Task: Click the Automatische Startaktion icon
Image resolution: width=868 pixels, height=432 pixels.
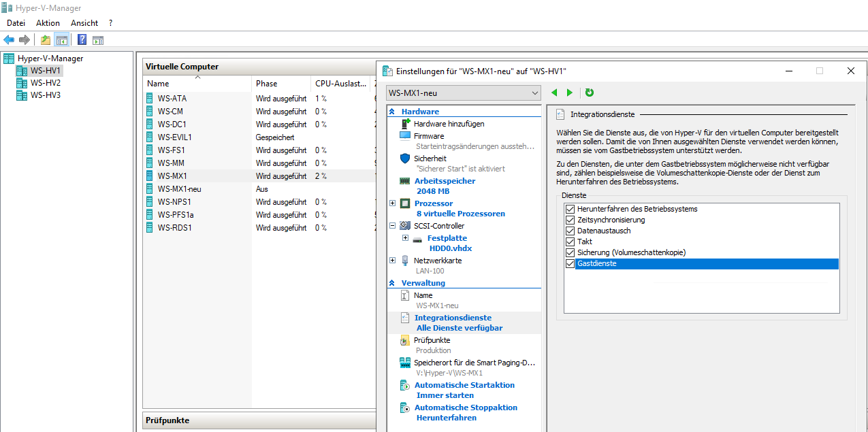Action: point(404,385)
